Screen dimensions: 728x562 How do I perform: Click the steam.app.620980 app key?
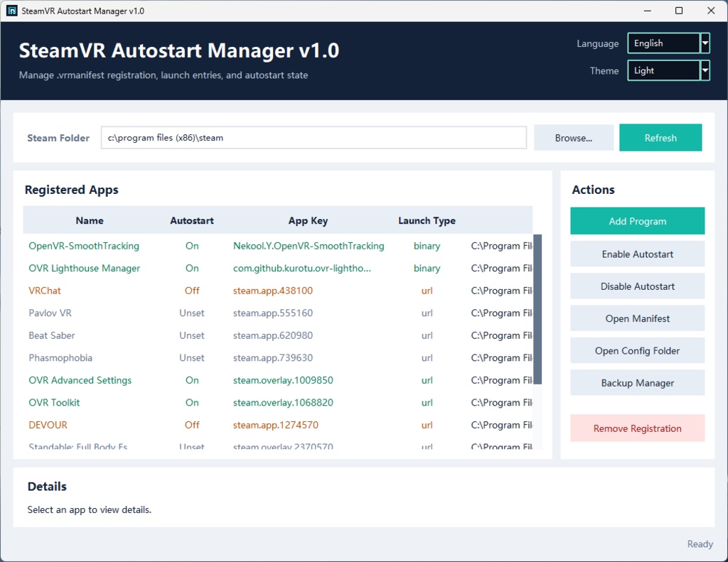point(272,335)
